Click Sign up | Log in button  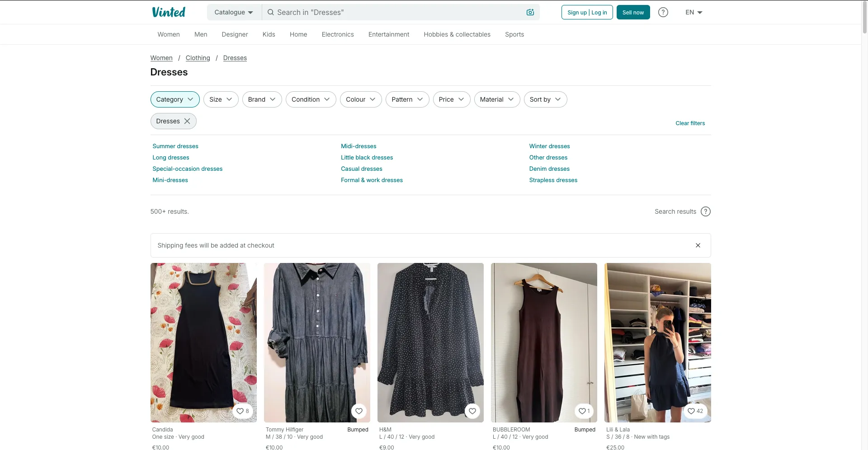pyautogui.click(x=587, y=12)
